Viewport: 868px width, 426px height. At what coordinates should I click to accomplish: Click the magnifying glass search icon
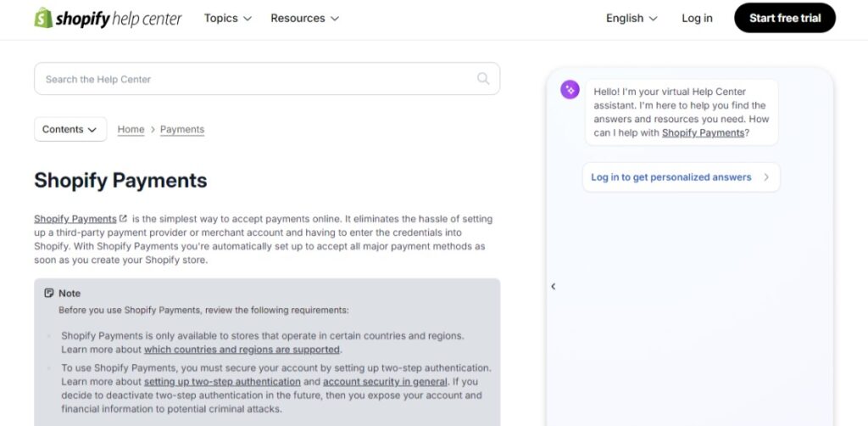(x=483, y=79)
